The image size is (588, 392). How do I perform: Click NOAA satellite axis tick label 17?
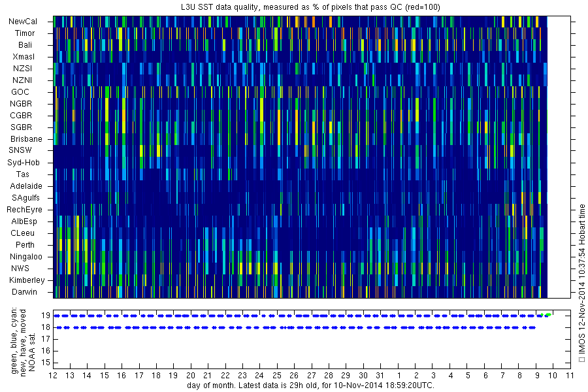coord(46,339)
